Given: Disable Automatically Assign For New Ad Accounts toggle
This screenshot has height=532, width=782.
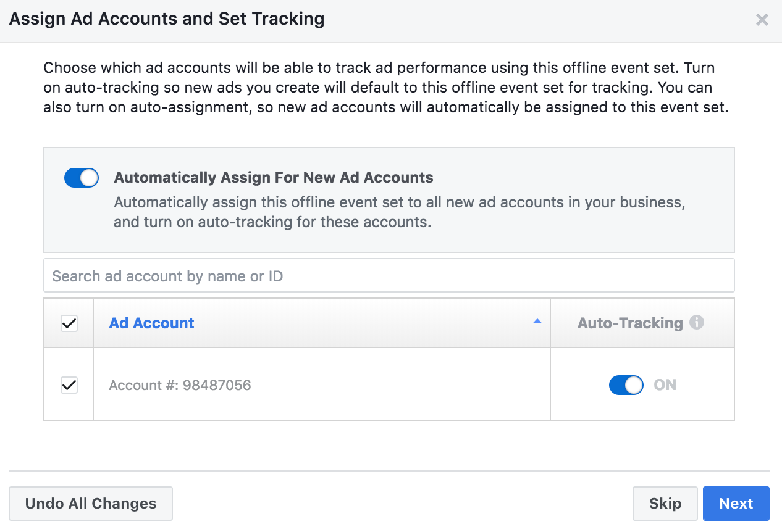Looking at the screenshot, I should (82, 178).
